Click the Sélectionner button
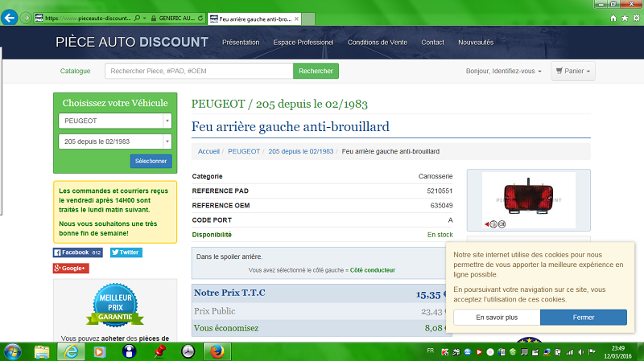 click(x=151, y=162)
